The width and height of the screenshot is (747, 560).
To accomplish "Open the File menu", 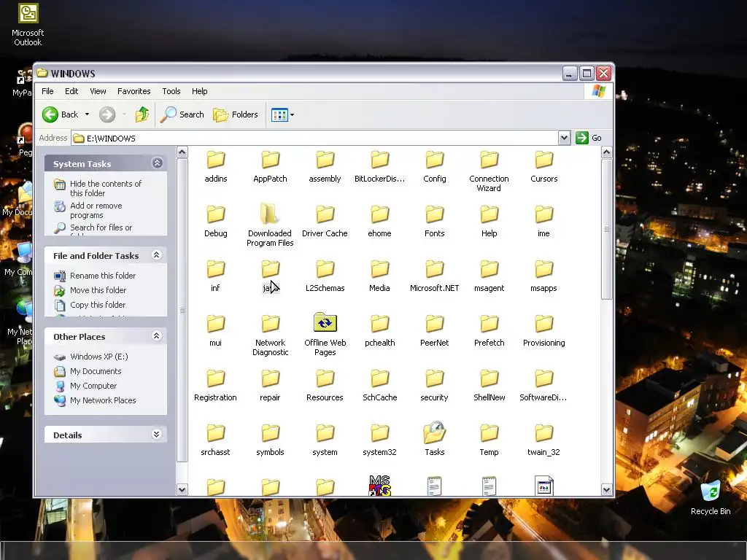I will point(47,91).
